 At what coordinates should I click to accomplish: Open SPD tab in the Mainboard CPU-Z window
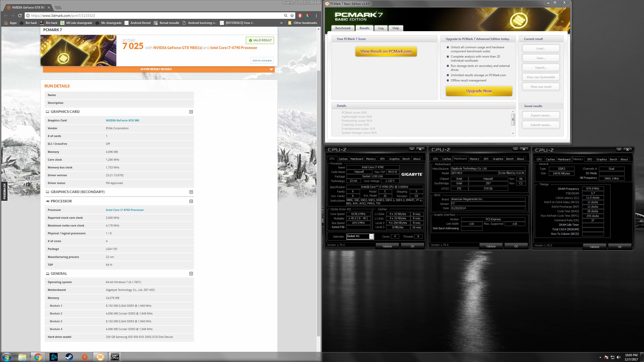pyautogui.click(x=486, y=159)
